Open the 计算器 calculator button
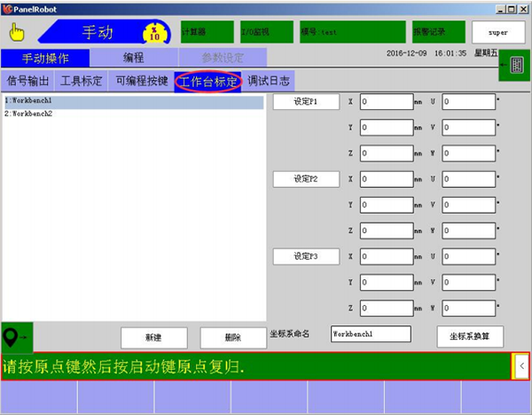The height and width of the screenshot is (415, 532). click(x=207, y=32)
